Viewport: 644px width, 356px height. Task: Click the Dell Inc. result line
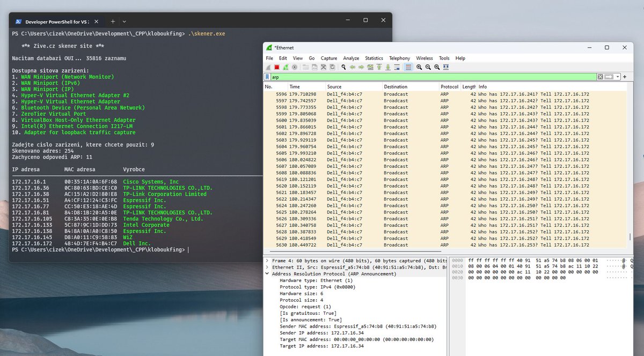pyautogui.click(x=80, y=244)
